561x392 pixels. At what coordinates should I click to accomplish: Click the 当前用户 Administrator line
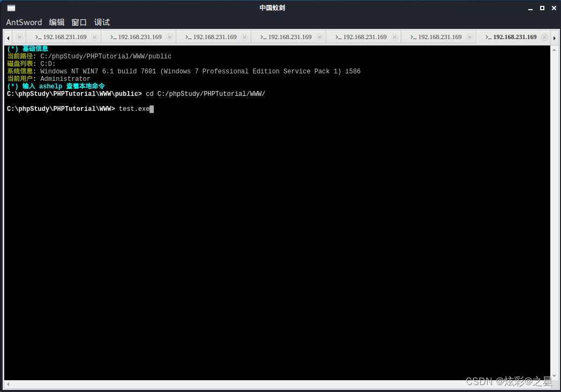coord(49,79)
